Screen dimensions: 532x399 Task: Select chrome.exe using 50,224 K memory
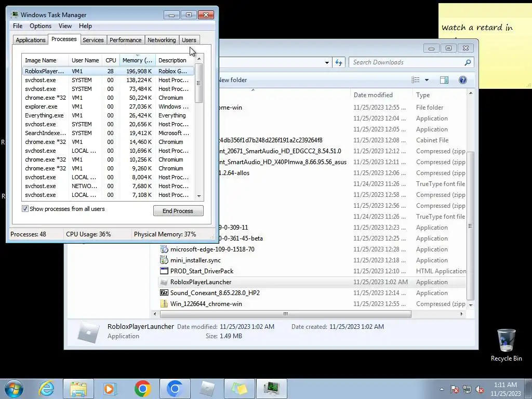coord(108,98)
